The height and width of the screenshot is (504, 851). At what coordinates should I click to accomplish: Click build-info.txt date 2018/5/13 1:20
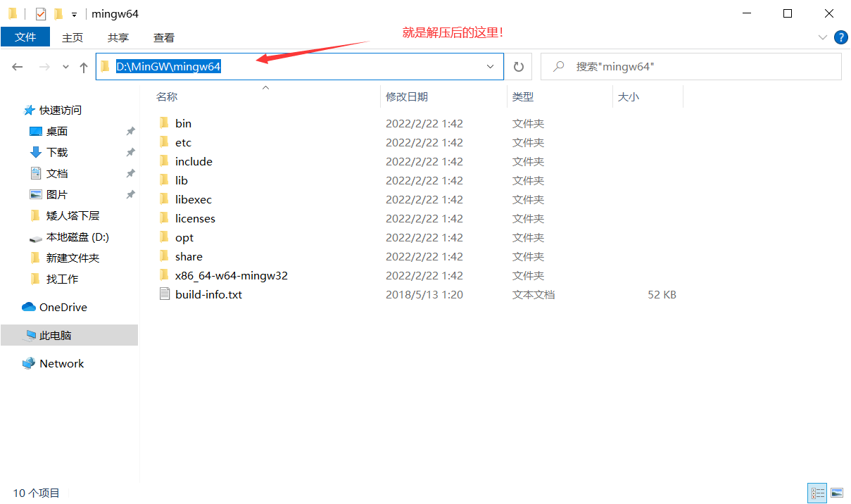pyautogui.click(x=424, y=294)
